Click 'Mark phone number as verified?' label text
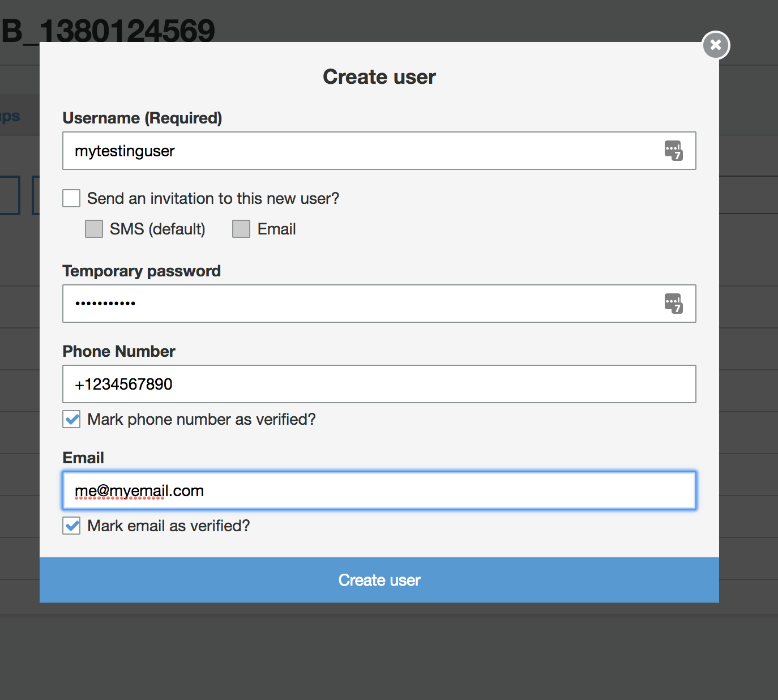Viewport: 778px width, 700px height. pyautogui.click(x=202, y=419)
